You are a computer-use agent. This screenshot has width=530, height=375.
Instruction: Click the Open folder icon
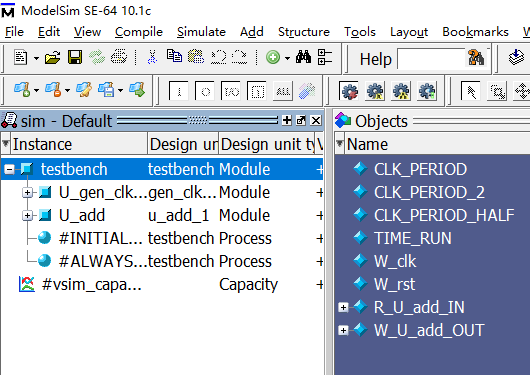point(52,57)
